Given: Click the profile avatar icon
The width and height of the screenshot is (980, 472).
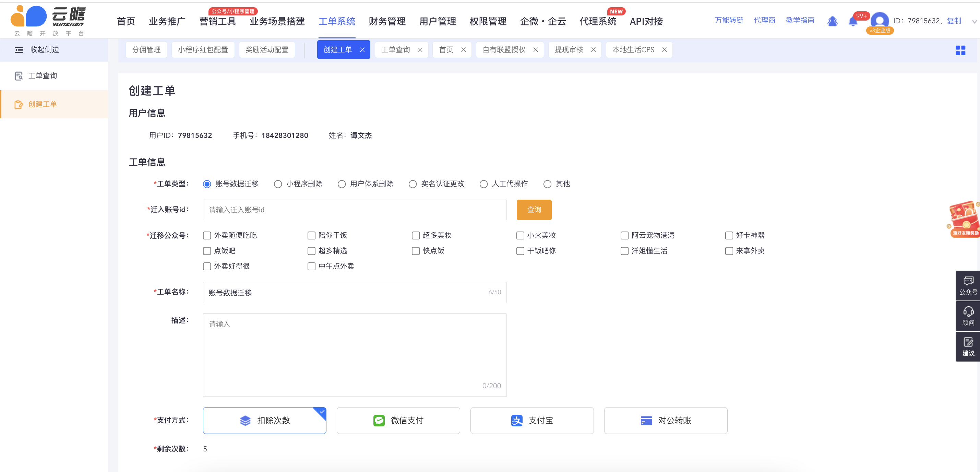Looking at the screenshot, I should point(879,21).
